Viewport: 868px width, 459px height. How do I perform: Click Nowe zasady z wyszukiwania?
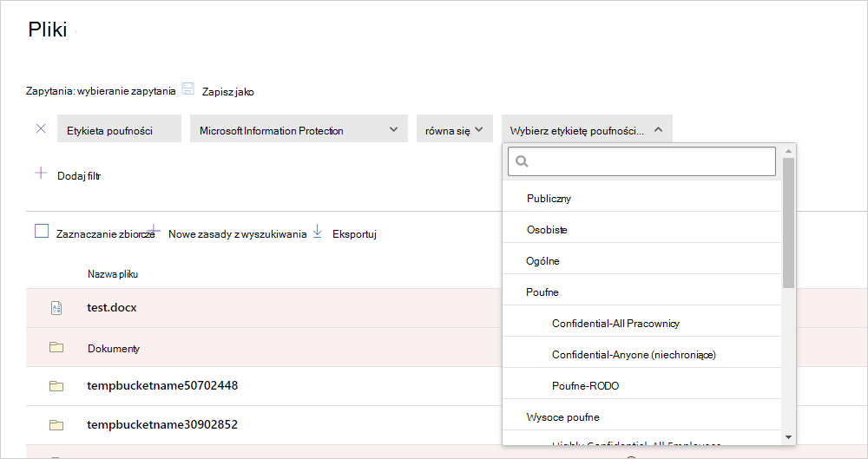click(238, 234)
